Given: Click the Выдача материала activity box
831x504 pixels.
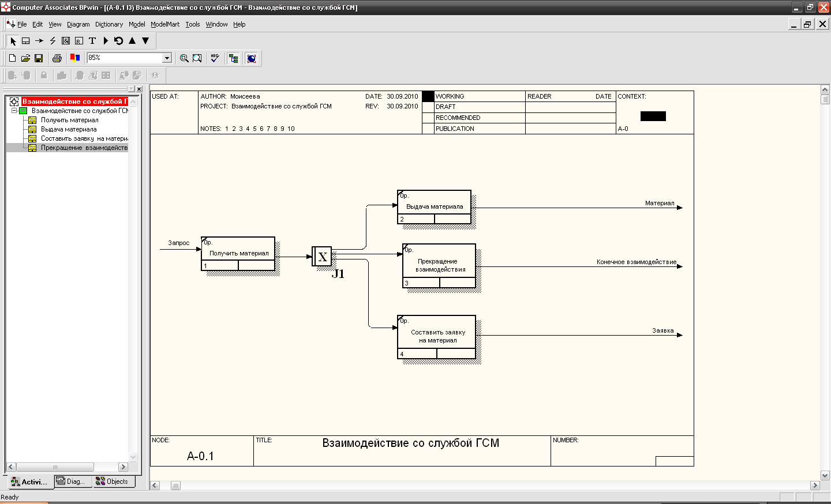Looking at the screenshot, I should click(434, 206).
